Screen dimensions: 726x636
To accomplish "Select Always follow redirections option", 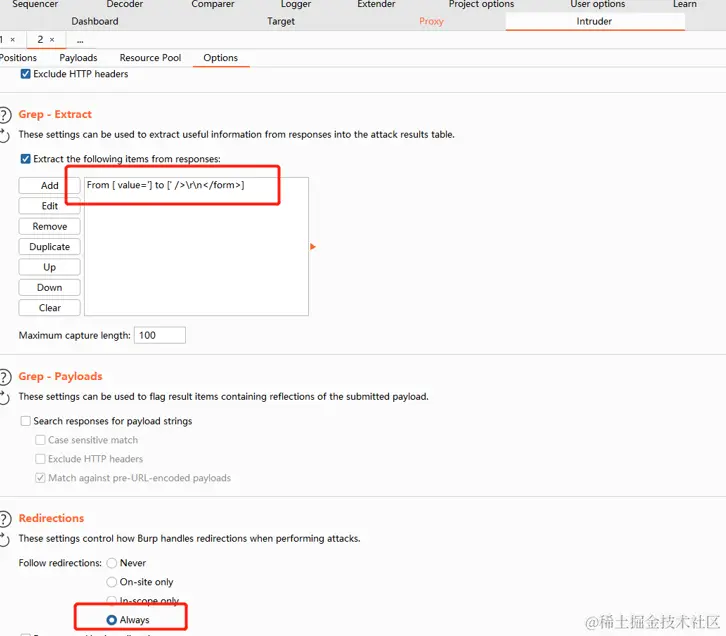I will coord(112,620).
